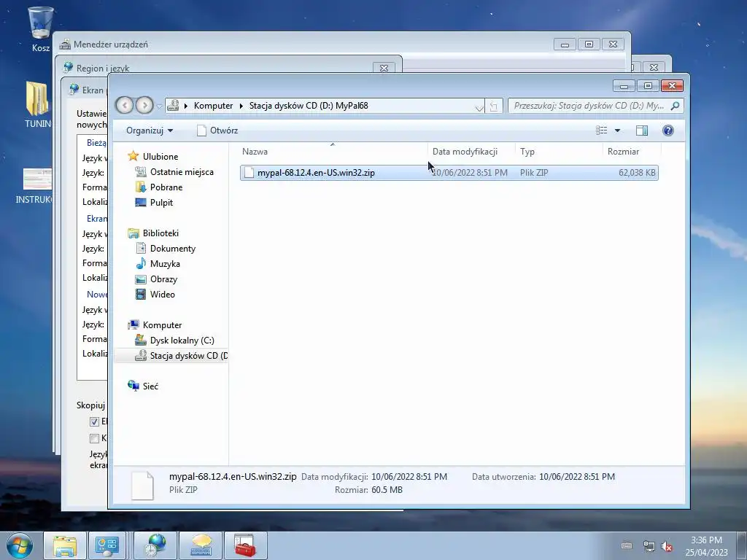
Task: Open the Obrazy library
Action: (x=163, y=279)
